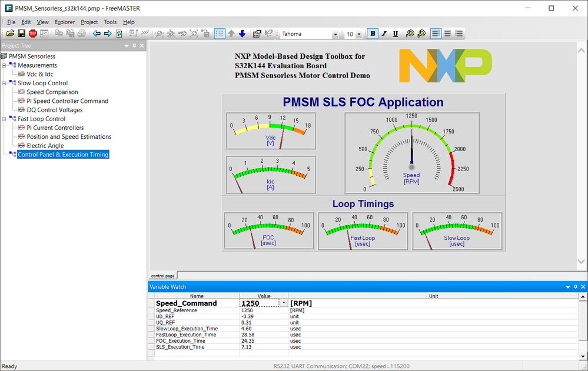
Task: Open the Tools menu
Action: 110,22
